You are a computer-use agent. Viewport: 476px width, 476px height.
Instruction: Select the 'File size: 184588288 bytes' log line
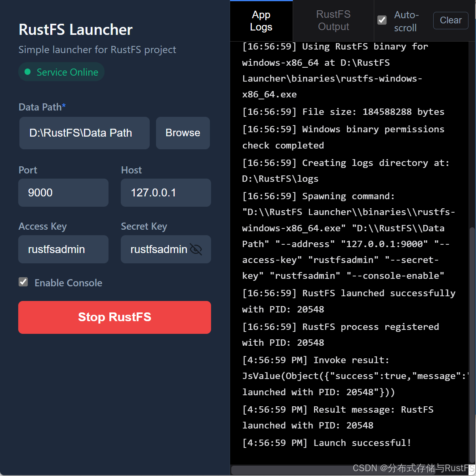(343, 112)
